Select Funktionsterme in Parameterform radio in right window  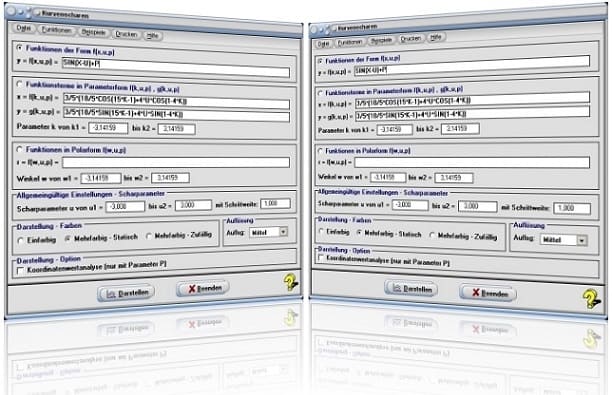320,93
